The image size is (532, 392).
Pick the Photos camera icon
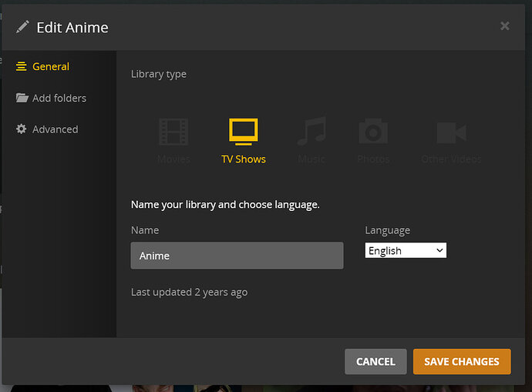(x=373, y=131)
